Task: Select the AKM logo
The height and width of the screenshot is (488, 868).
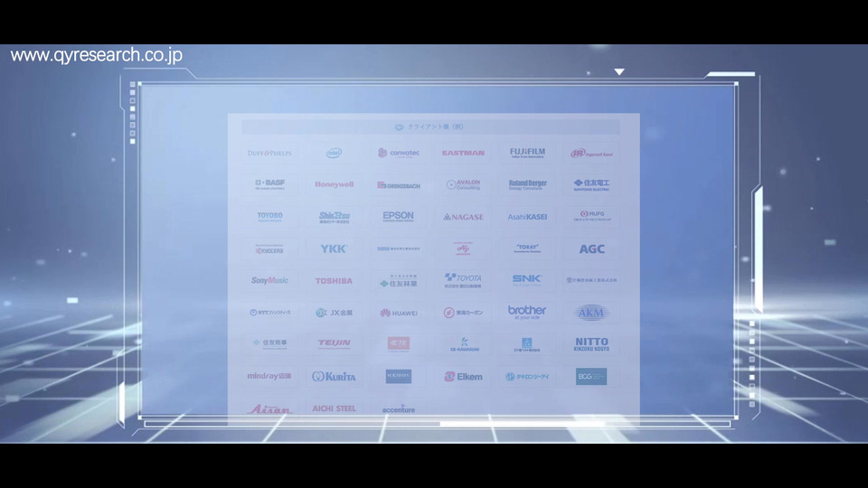Action: [591, 313]
